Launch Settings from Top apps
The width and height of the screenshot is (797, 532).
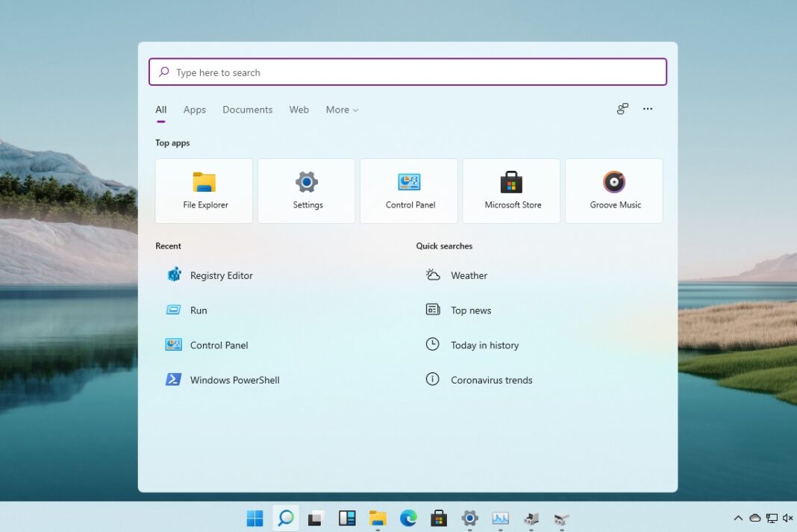pyautogui.click(x=306, y=190)
